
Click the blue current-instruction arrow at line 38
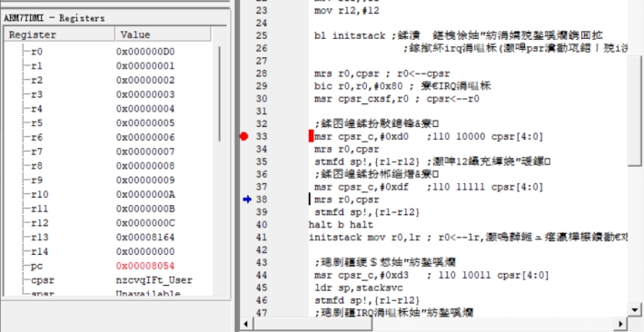click(x=247, y=200)
